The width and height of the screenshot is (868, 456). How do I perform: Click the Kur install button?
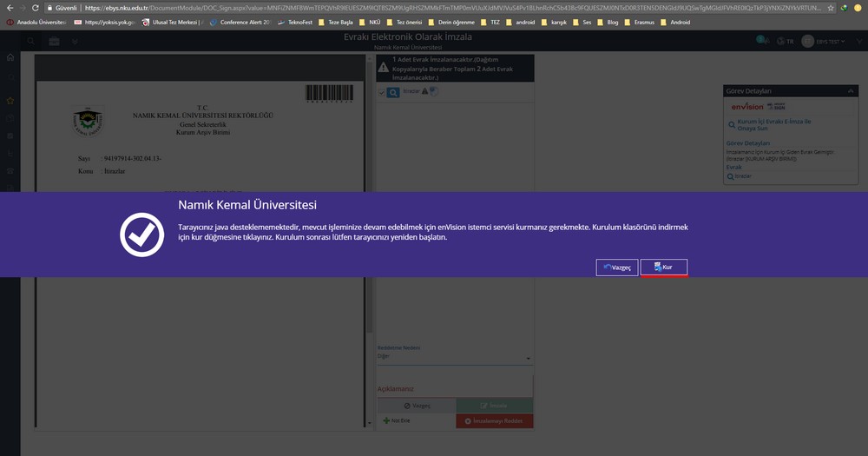664,267
